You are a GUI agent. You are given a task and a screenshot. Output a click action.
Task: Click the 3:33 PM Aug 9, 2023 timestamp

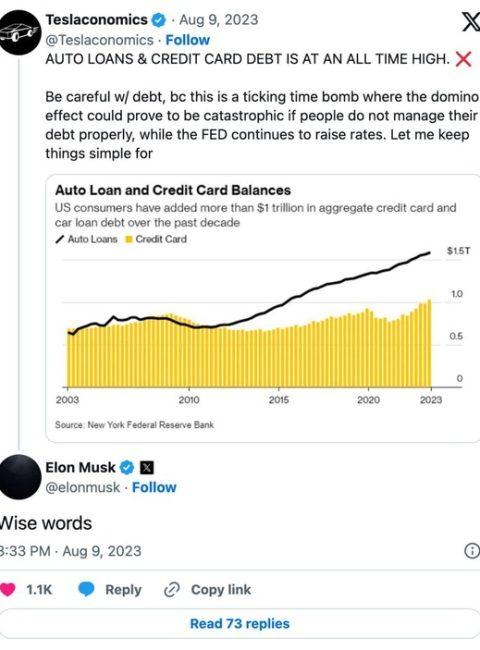pyautogui.click(x=71, y=551)
